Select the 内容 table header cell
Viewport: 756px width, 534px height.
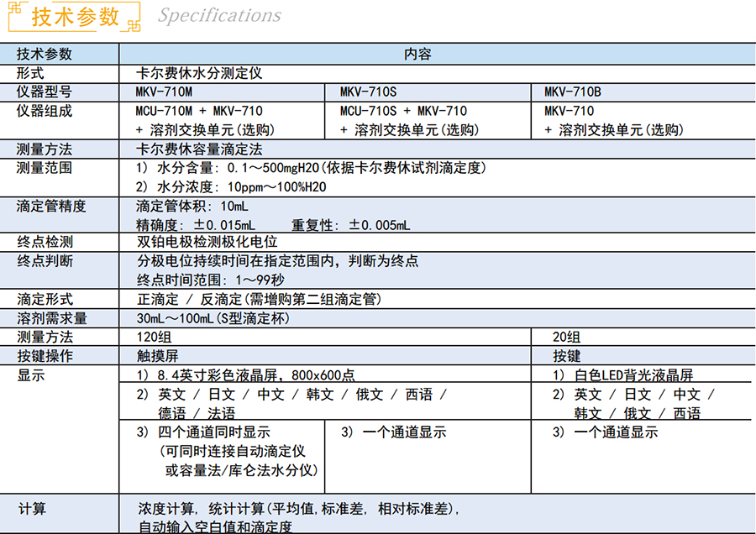click(x=417, y=55)
